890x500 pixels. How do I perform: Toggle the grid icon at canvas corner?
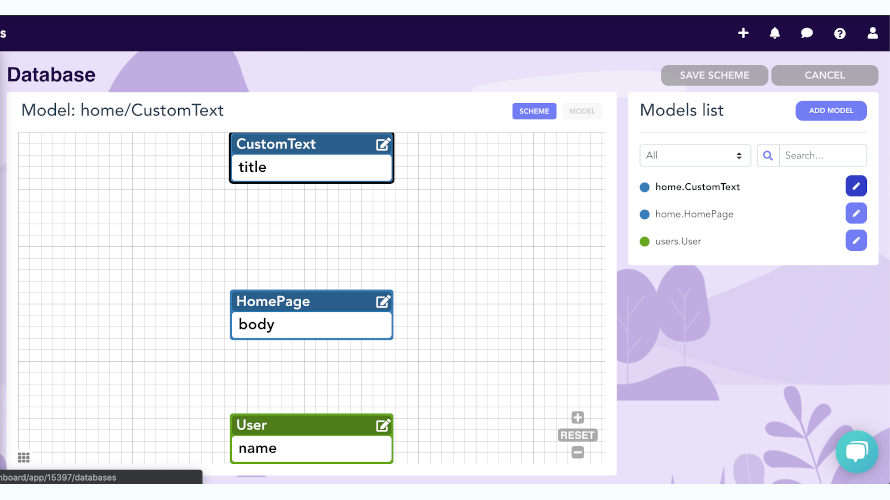pos(23,457)
